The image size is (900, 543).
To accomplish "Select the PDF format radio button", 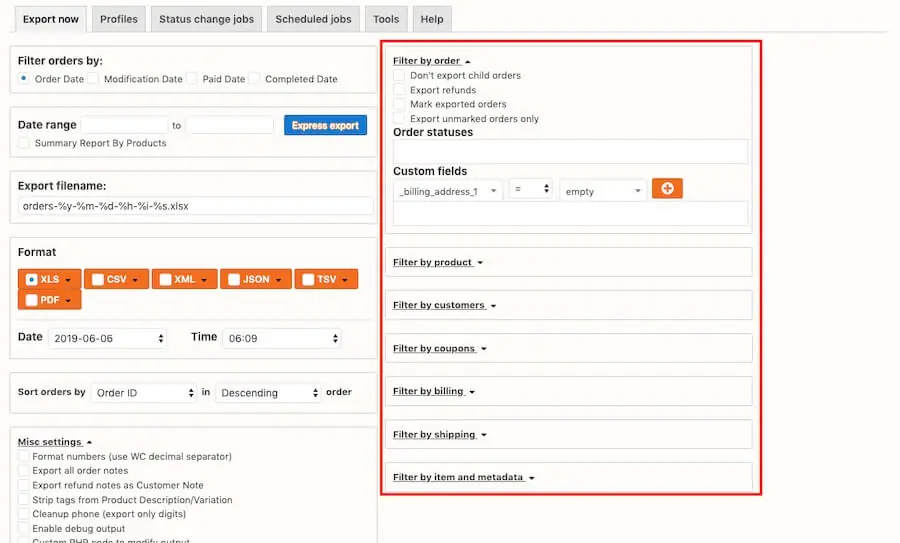I will click(32, 300).
